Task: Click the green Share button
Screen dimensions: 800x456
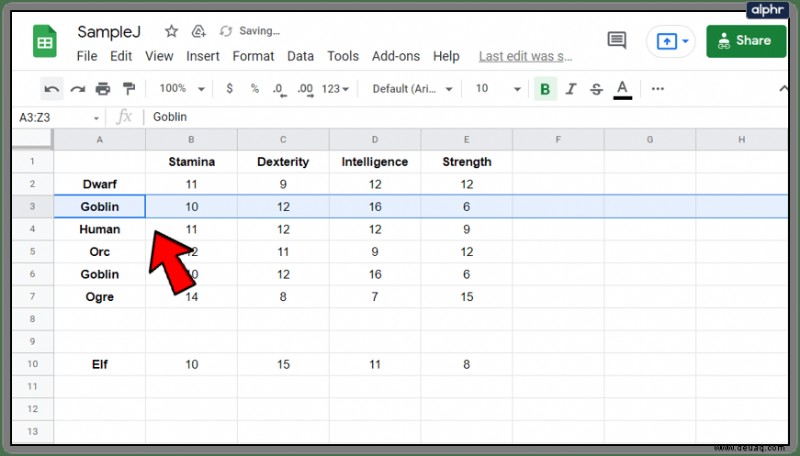Action: pos(746,41)
